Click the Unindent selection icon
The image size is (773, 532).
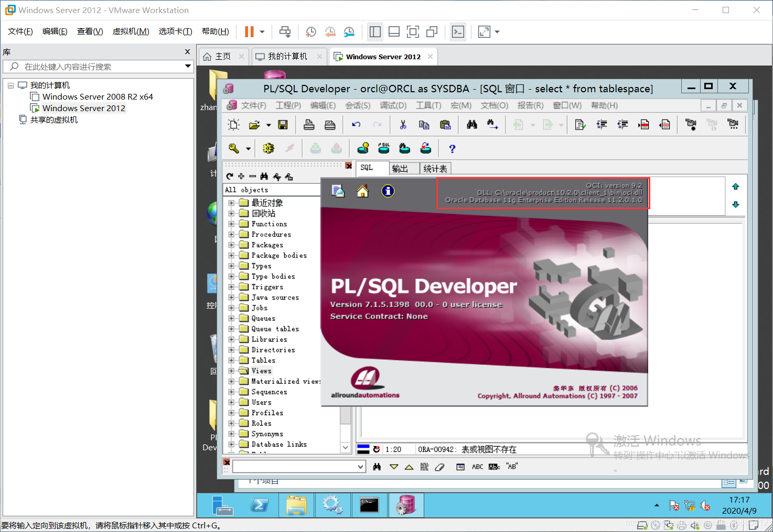coord(622,125)
